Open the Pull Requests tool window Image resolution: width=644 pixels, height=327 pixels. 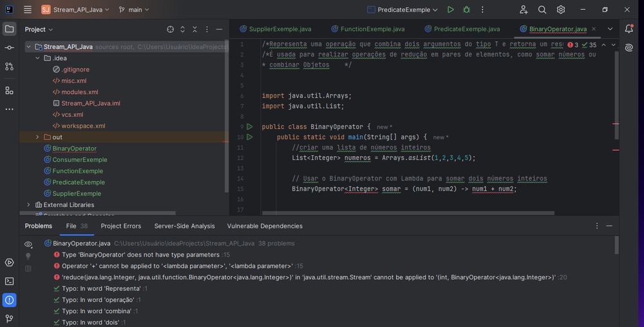pos(9,66)
